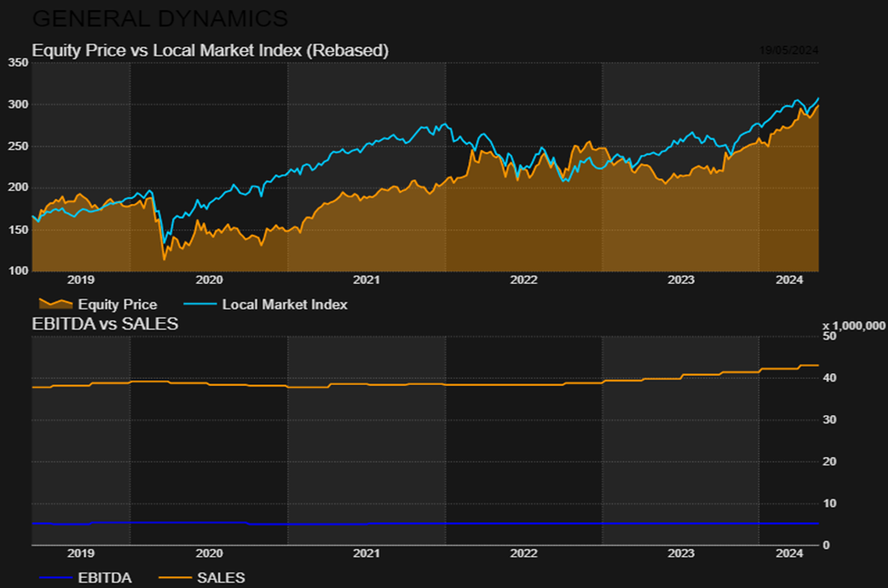The height and width of the screenshot is (588, 888).
Task: Click the cyan Local Market Index legend line
Action: pyautogui.click(x=200, y=305)
